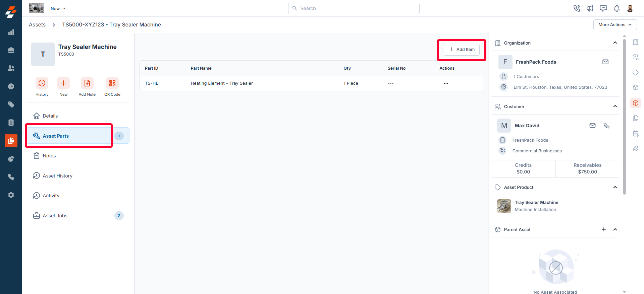Click the Add Note icon

coord(87,83)
